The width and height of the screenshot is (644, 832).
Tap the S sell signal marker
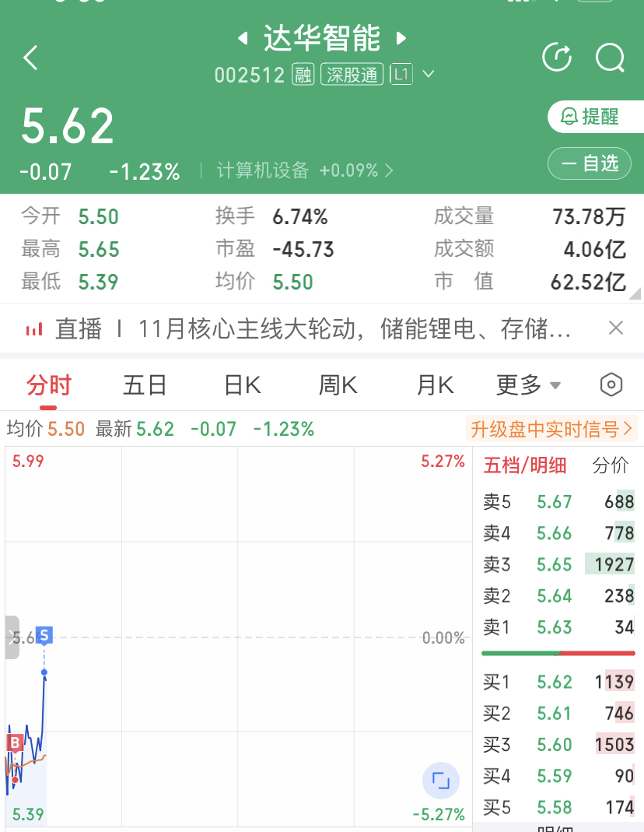[x=44, y=635]
